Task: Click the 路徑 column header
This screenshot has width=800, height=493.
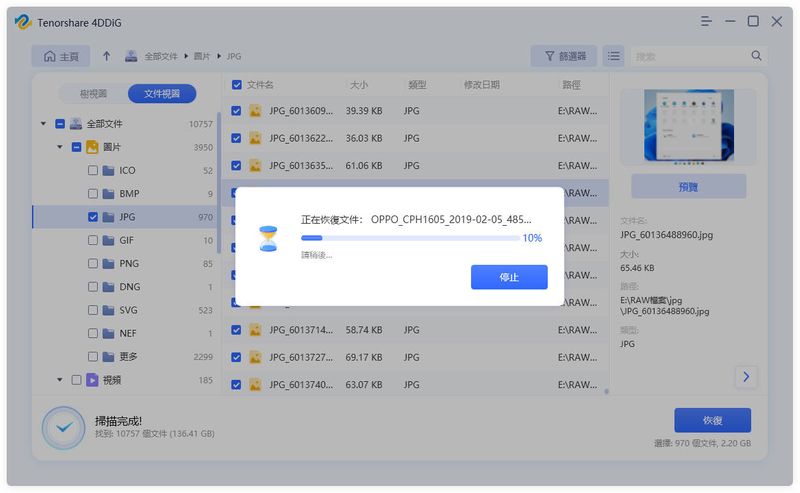Action: tap(571, 85)
